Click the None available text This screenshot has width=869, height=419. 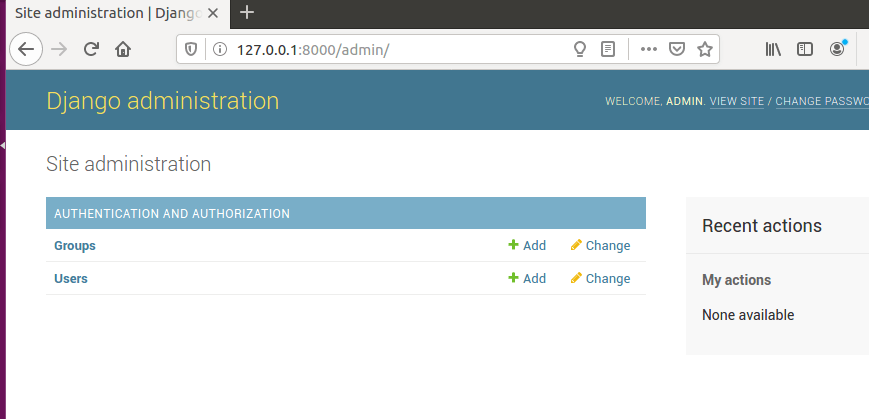pos(748,315)
